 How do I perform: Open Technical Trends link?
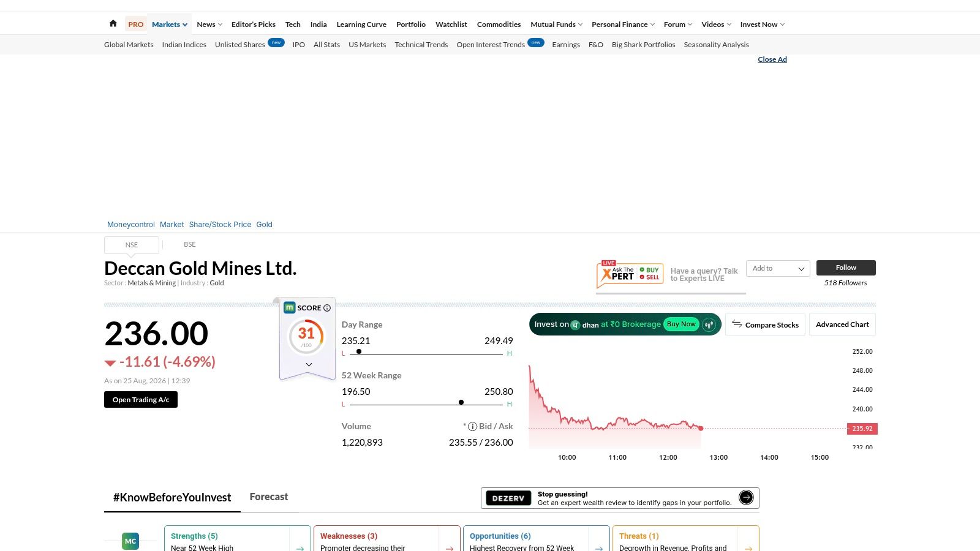(x=421, y=45)
